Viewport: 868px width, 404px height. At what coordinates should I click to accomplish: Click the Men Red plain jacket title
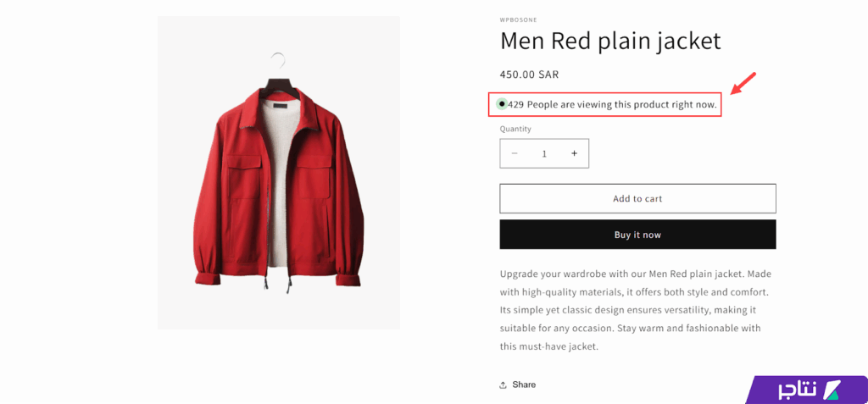click(609, 41)
